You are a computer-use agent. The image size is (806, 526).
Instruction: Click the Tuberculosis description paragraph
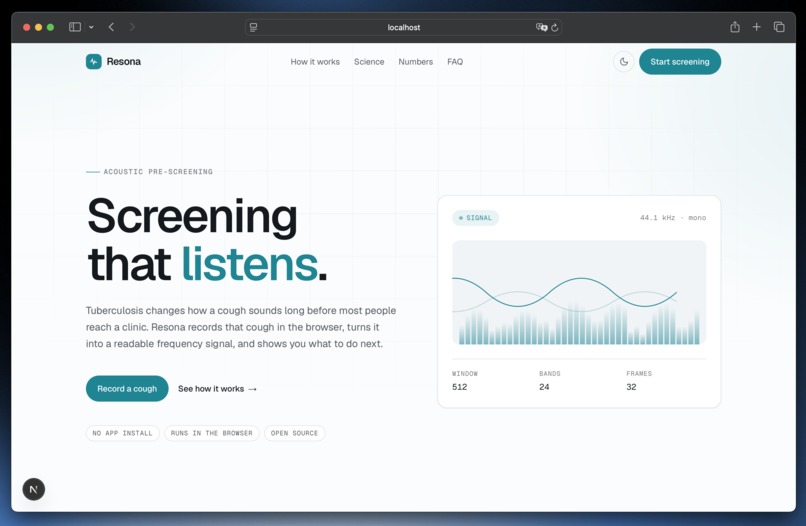241,327
